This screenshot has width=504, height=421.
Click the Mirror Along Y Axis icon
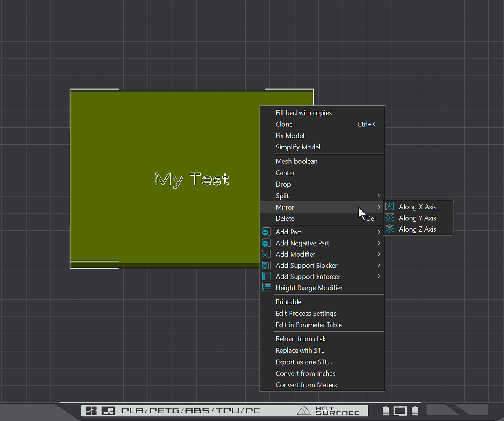click(389, 218)
